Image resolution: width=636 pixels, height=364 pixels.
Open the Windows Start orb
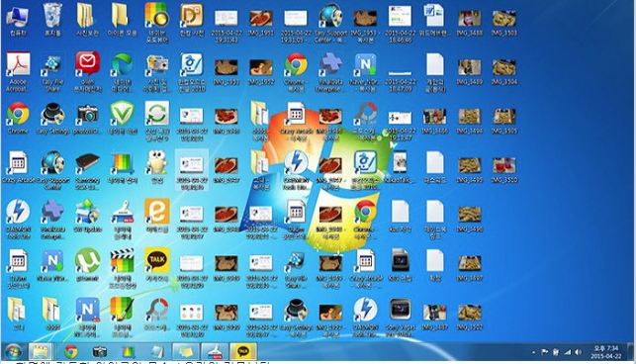13,351
